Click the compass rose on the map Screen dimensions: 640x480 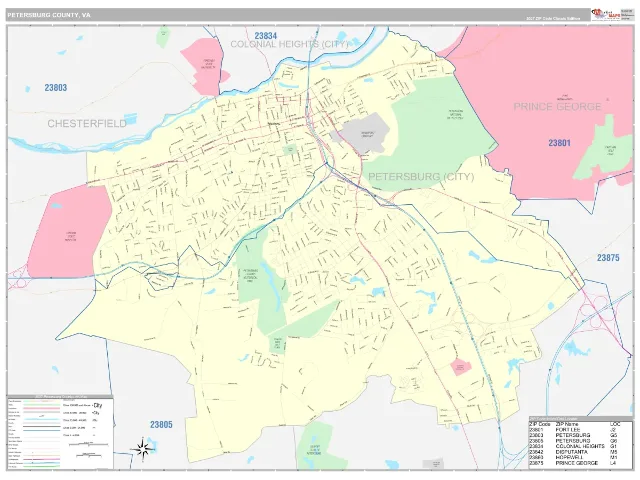142,449
